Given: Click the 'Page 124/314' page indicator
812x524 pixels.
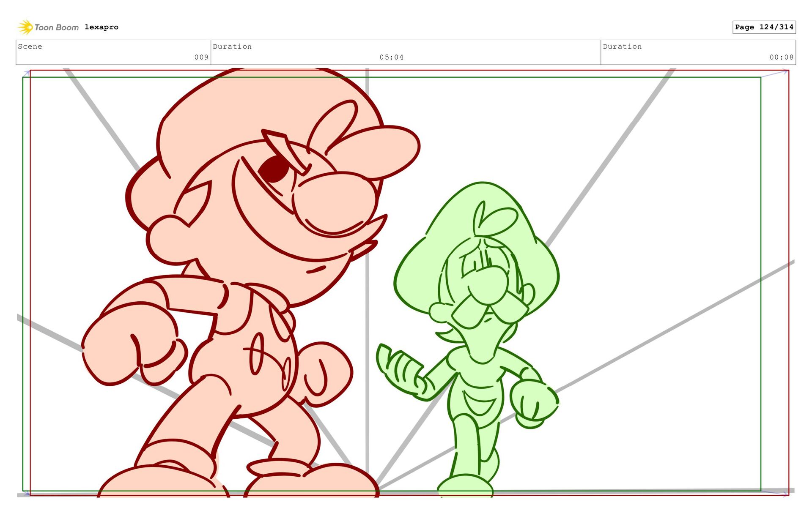Looking at the screenshot, I should point(764,27).
